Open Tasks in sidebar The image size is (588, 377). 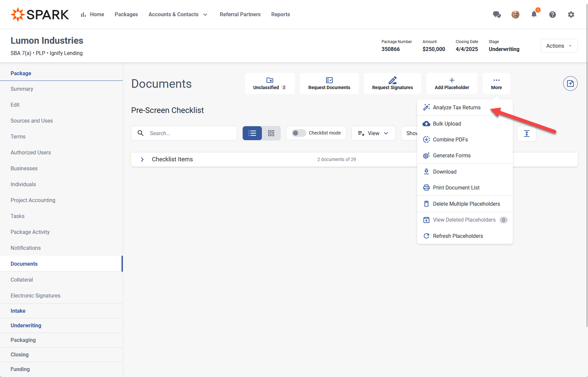[61, 216]
